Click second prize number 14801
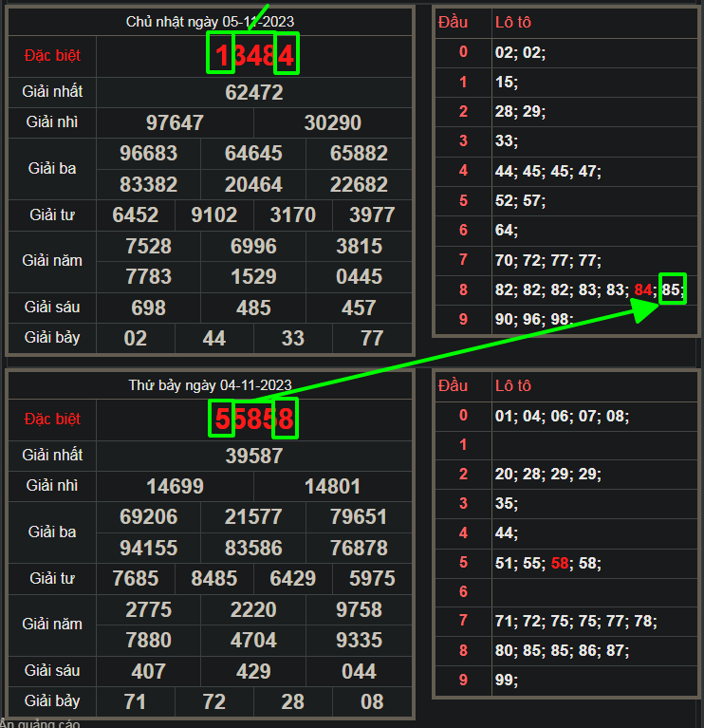Screen dimensions: 704x728 [x=332, y=487]
